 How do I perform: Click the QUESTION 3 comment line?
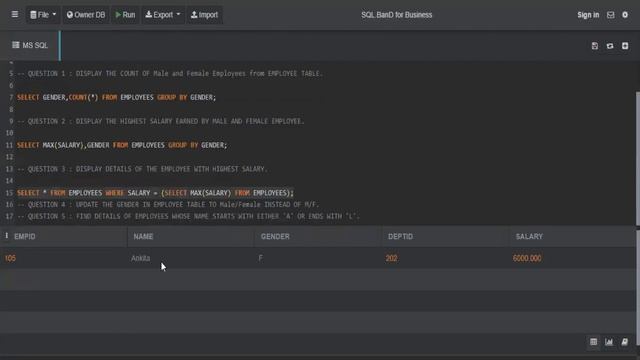(142, 169)
